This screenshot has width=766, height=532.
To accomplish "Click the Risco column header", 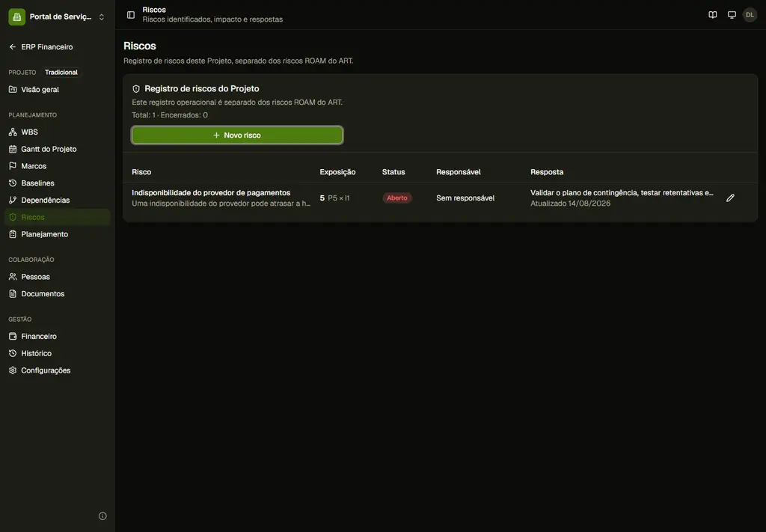I will coord(141,172).
